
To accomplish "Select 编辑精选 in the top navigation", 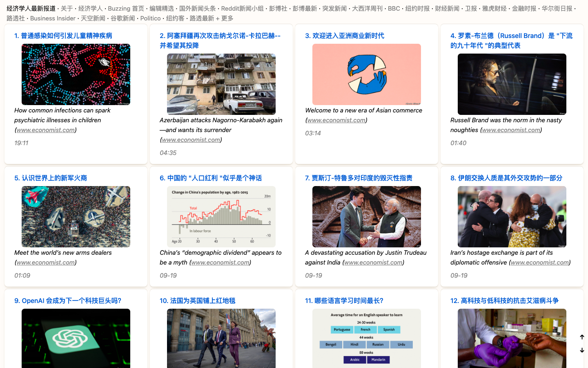I will coord(162,8).
